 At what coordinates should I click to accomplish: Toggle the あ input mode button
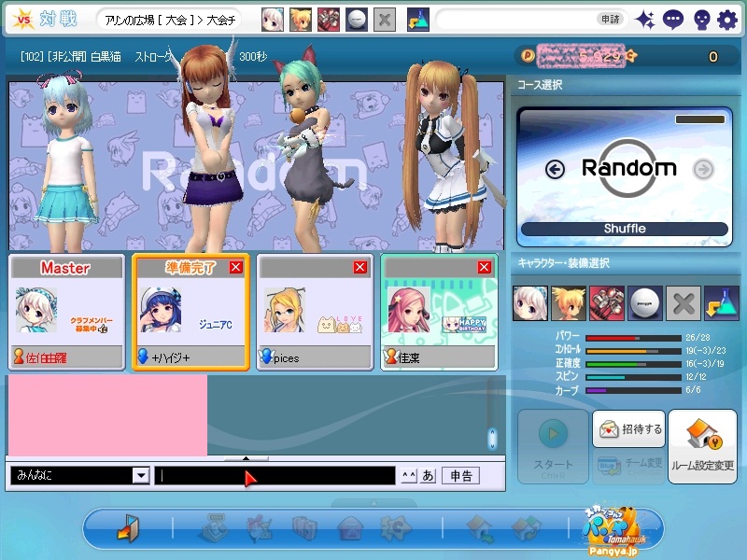(428, 475)
